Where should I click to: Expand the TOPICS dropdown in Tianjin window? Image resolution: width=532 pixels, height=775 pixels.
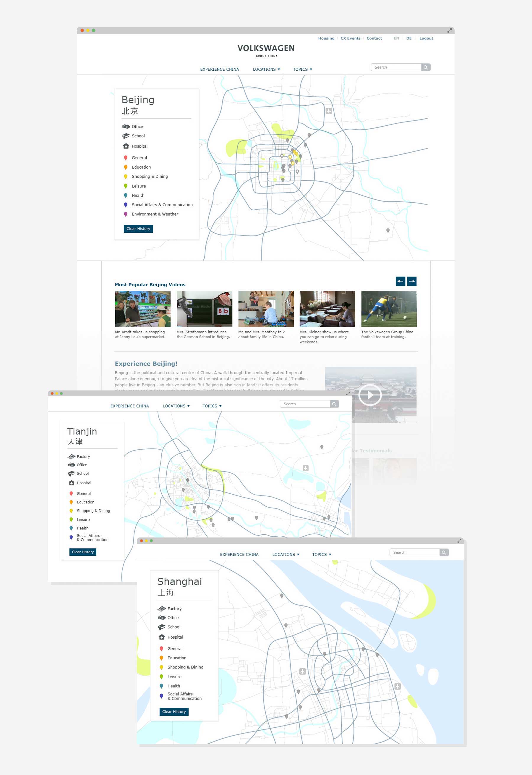(x=212, y=406)
